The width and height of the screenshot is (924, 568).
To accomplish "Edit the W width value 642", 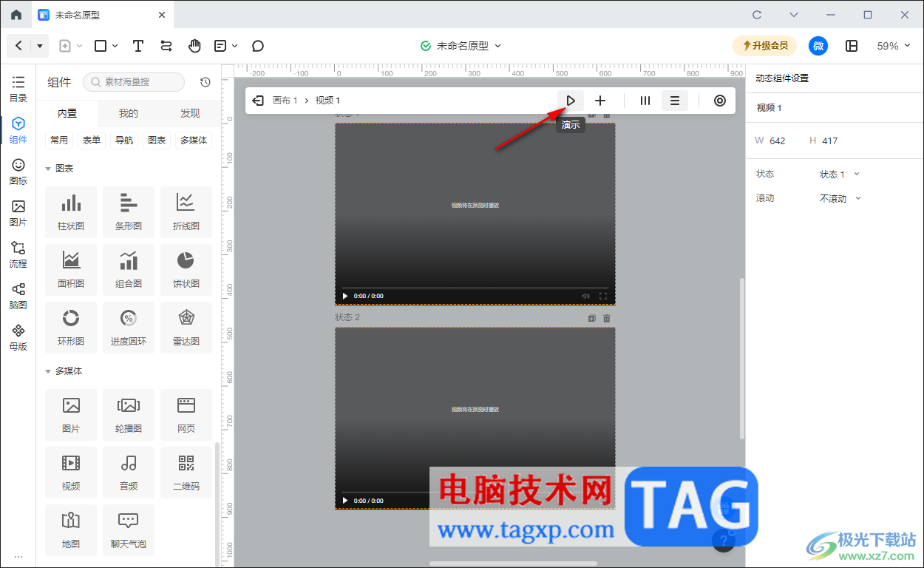I will tap(778, 141).
